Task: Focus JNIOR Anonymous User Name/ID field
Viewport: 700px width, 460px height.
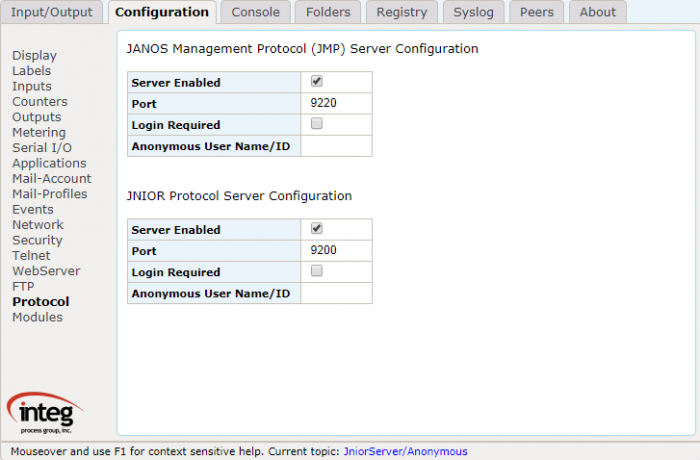Action: point(336,293)
